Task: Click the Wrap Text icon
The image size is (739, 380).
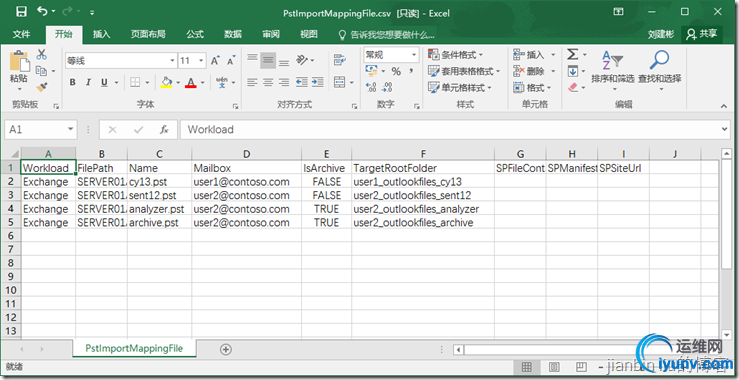Action: pos(340,60)
